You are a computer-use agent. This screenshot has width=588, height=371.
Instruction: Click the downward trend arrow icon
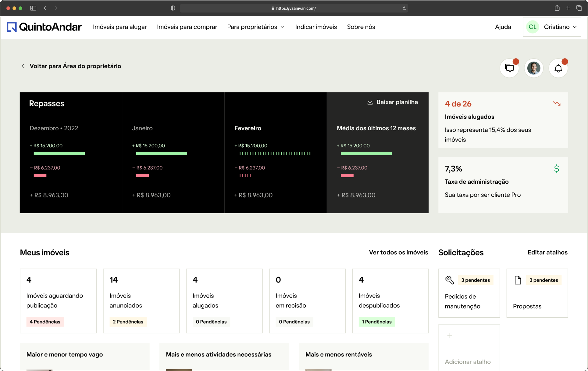[557, 104]
